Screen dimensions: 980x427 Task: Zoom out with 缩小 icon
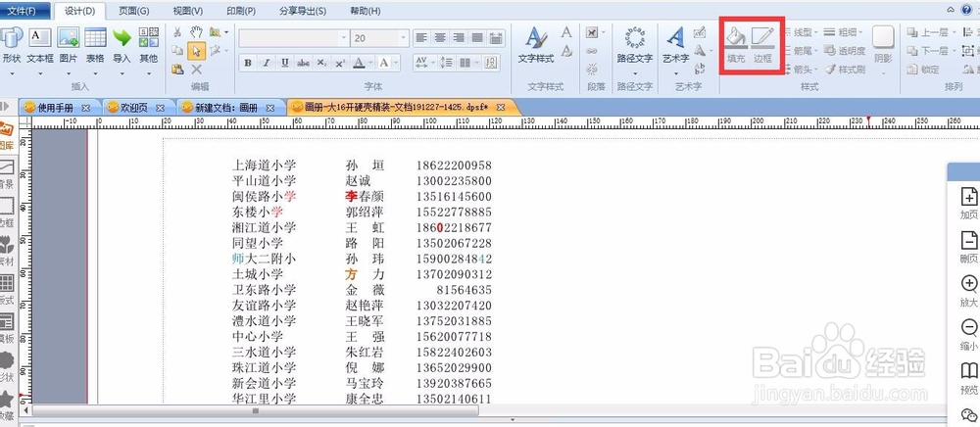click(x=969, y=328)
